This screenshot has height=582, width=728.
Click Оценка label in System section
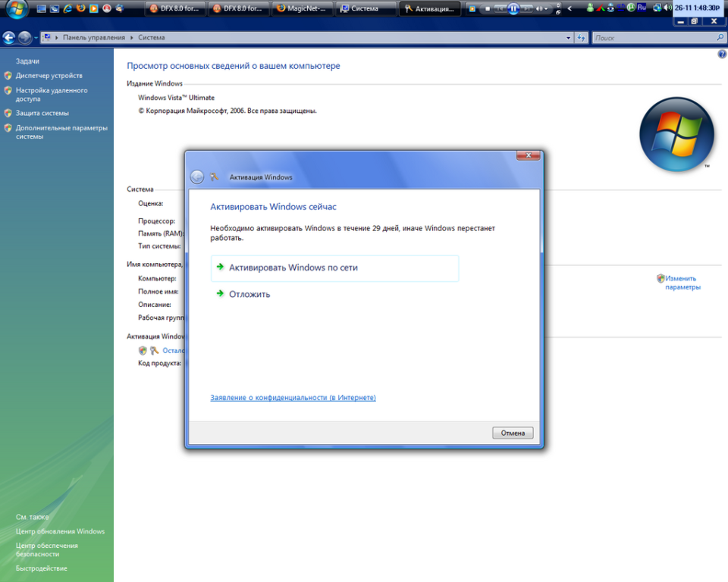click(150, 204)
